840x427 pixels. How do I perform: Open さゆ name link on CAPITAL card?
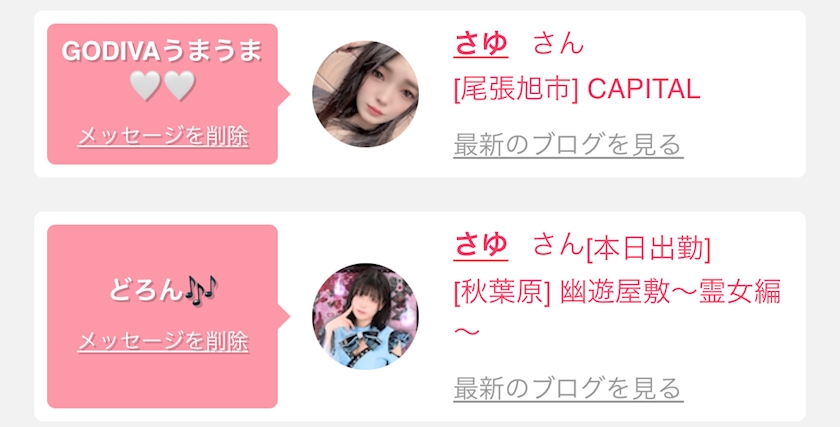(x=481, y=43)
